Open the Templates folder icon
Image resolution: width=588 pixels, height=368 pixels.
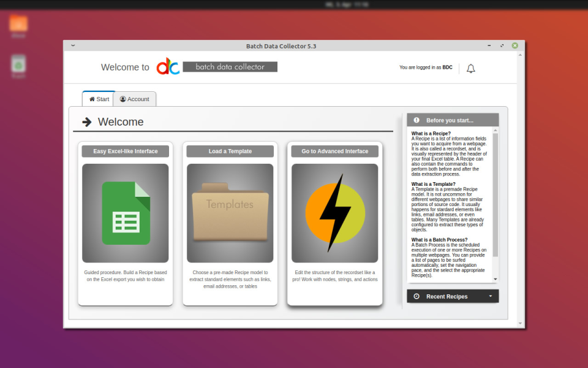tap(230, 213)
